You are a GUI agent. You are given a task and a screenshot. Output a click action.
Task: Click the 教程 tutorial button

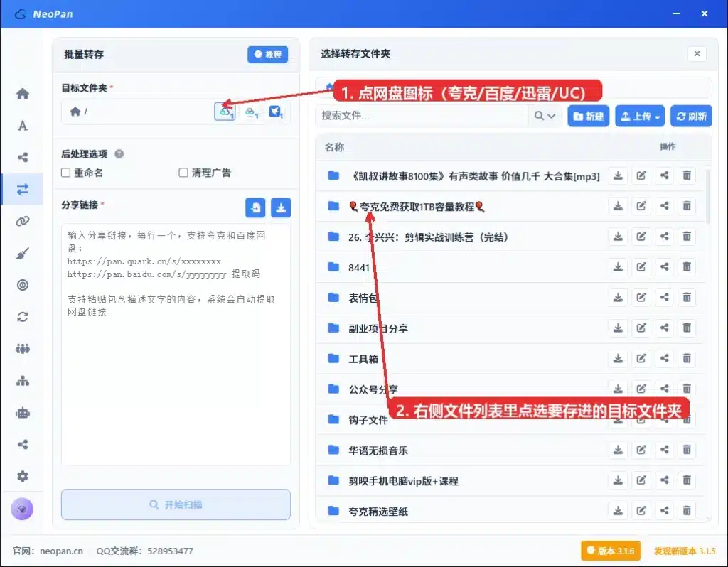(268, 54)
